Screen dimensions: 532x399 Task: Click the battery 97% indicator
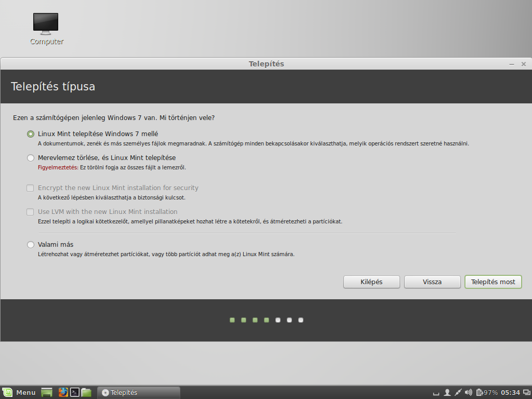pyautogui.click(x=487, y=393)
